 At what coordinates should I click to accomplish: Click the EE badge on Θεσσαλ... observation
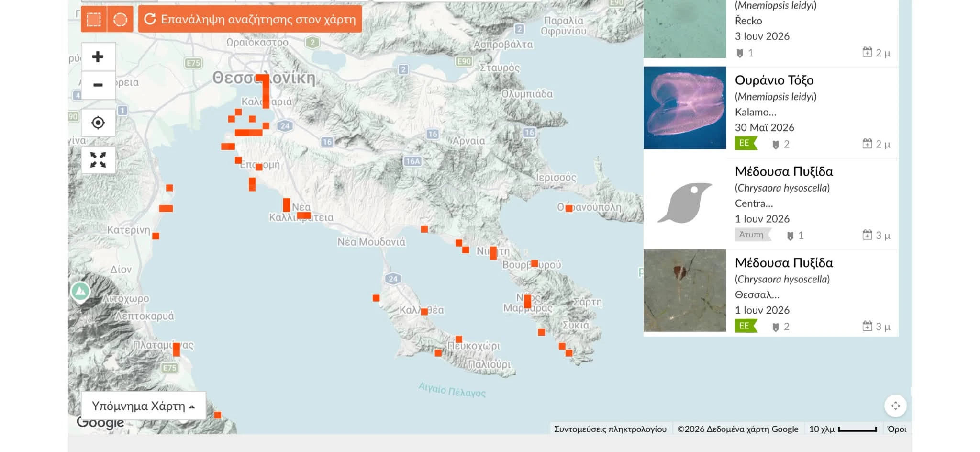pyautogui.click(x=746, y=326)
